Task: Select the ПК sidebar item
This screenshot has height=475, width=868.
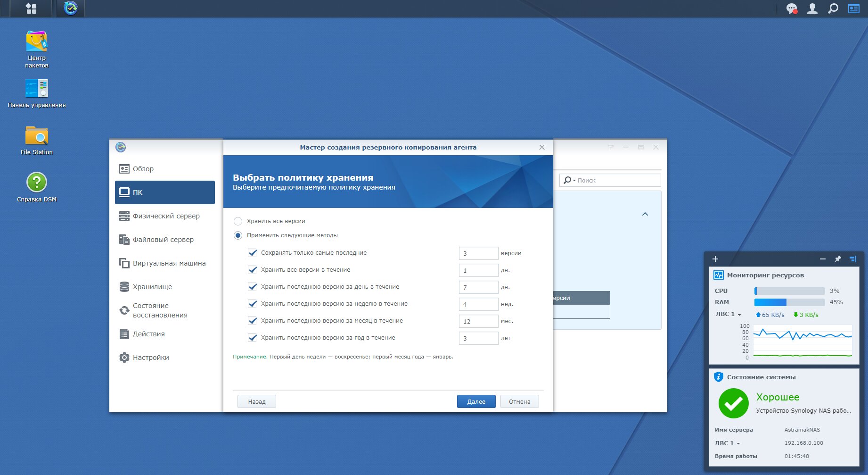Action: 165,192
